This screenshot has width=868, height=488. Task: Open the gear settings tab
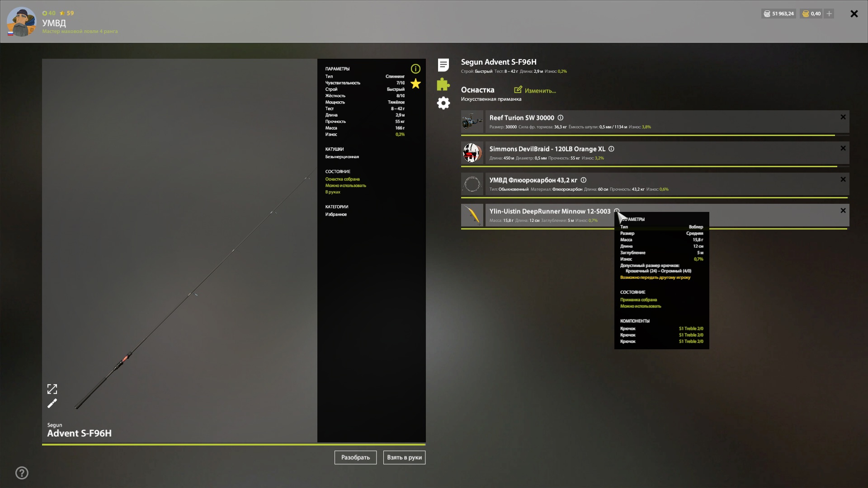[x=443, y=103]
